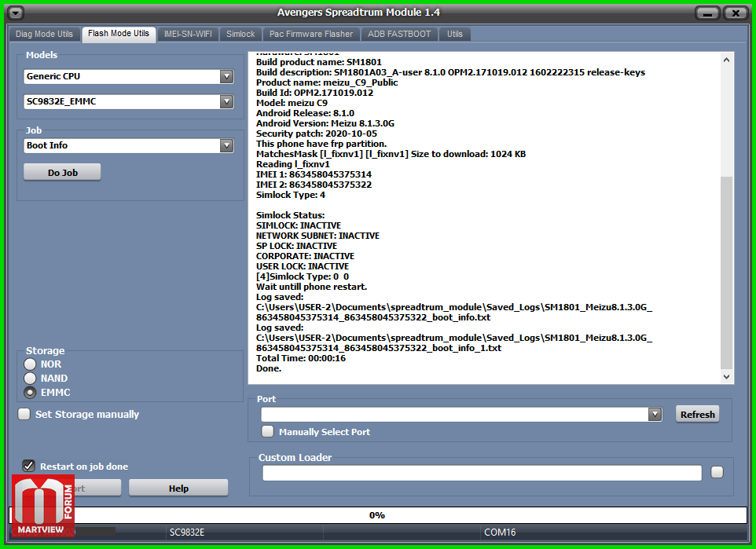This screenshot has height=549, width=756.
Task: Select the Flash Mode Utils tab
Action: pyautogui.click(x=119, y=34)
